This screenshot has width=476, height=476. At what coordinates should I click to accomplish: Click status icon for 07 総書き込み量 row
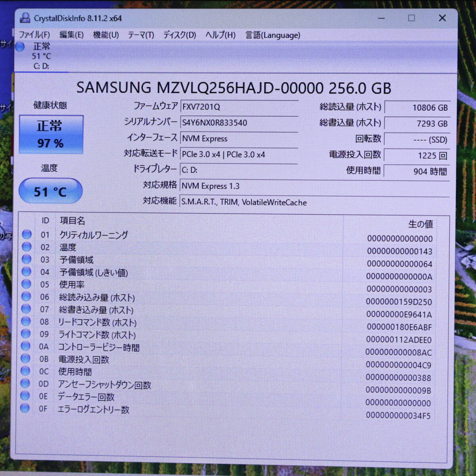[26, 309]
